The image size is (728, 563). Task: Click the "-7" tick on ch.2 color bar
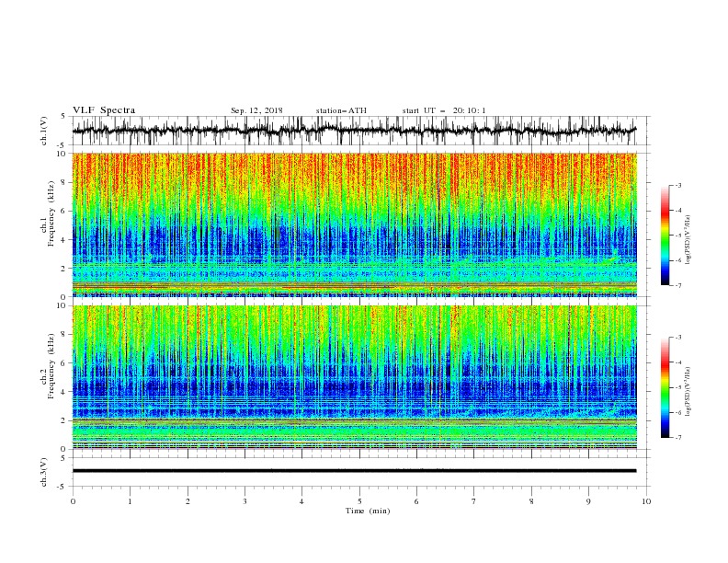coord(678,437)
